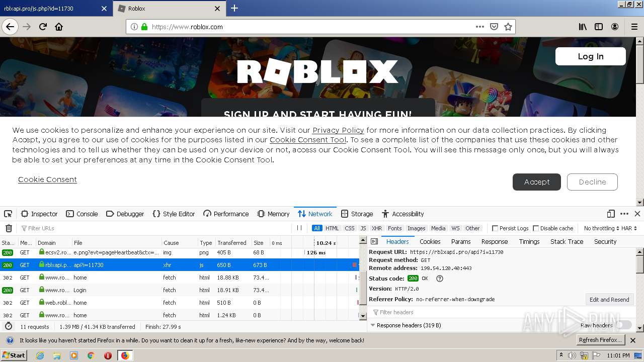The width and height of the screenshot is (644, 362).
Task: Open Windows Explorer from taskbar
Action: (x=57, y=355)
